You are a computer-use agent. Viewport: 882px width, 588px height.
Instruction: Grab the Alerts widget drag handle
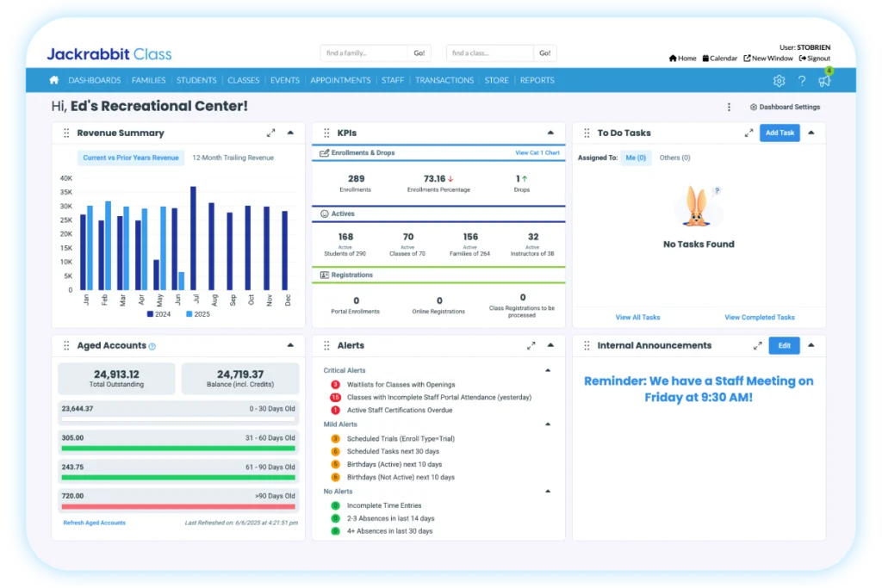tap(326, 346)
